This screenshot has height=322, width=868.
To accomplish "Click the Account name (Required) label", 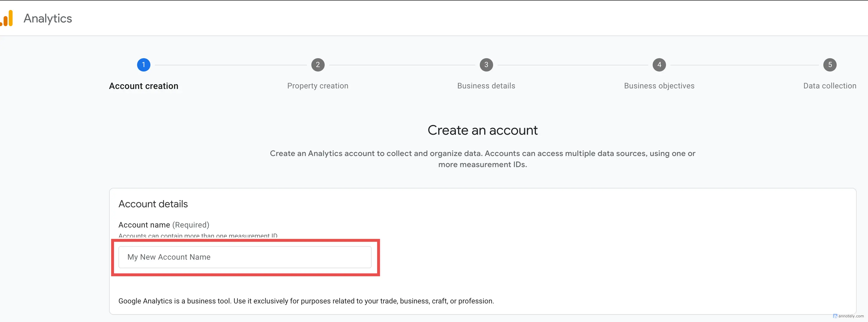I will click(164, 225).
